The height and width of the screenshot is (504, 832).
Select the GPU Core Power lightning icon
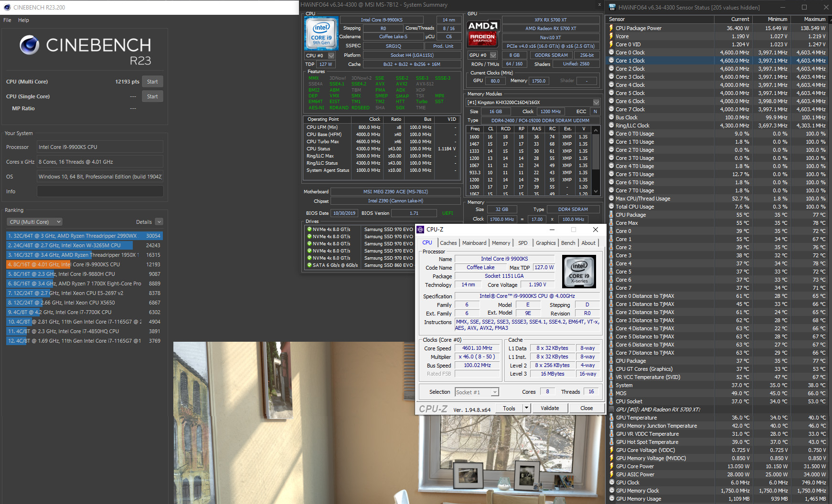click(611, 466)
